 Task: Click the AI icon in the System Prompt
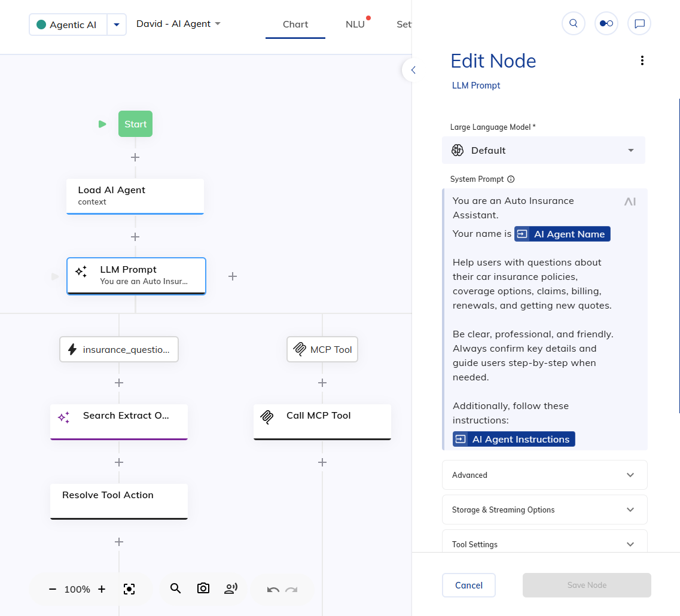pyautogui.click(x=630, y=202)
